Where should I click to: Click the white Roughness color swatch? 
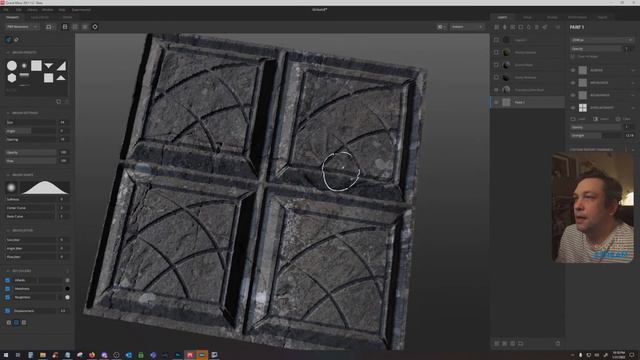coord(67,298)
